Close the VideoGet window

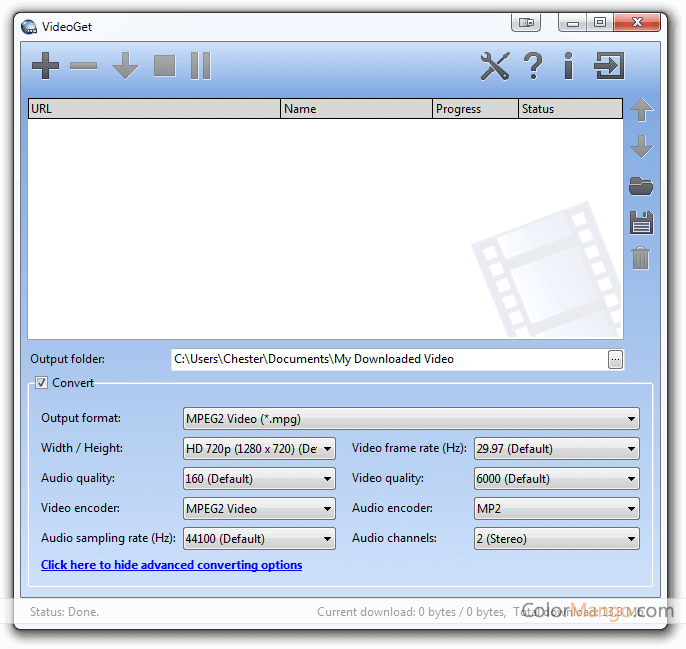637,22
